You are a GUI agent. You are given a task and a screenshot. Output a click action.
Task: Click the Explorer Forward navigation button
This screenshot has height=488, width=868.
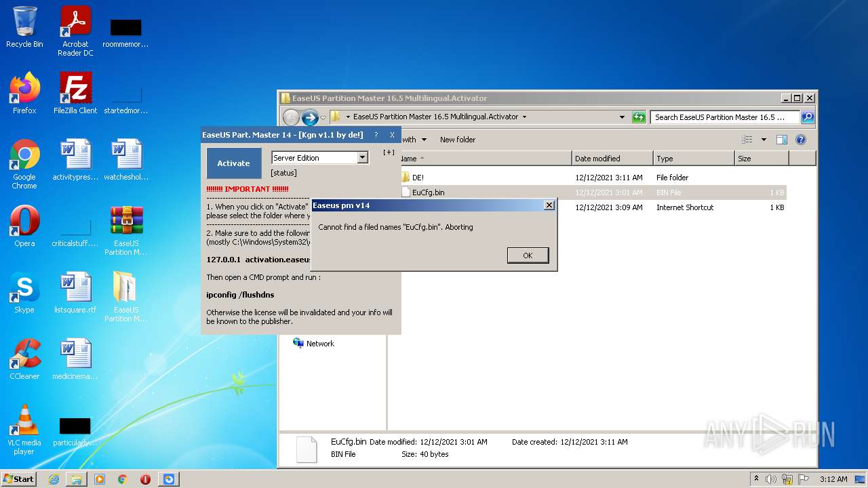point(310,117)
